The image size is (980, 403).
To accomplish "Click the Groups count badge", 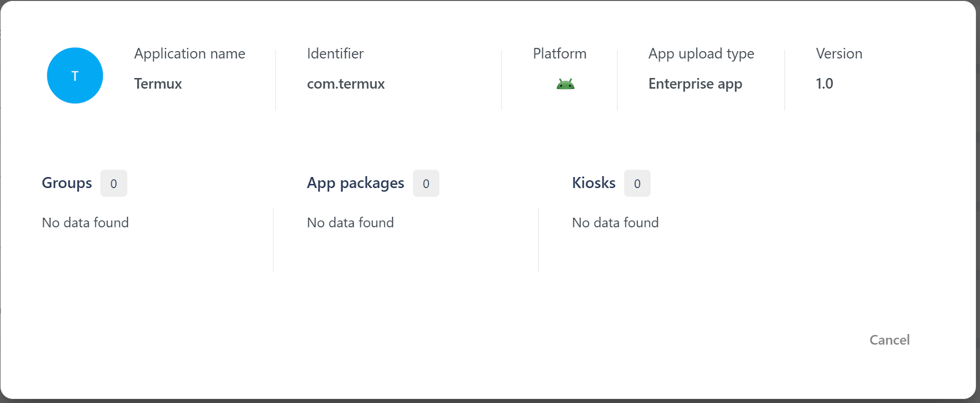I will coord(113,183).
